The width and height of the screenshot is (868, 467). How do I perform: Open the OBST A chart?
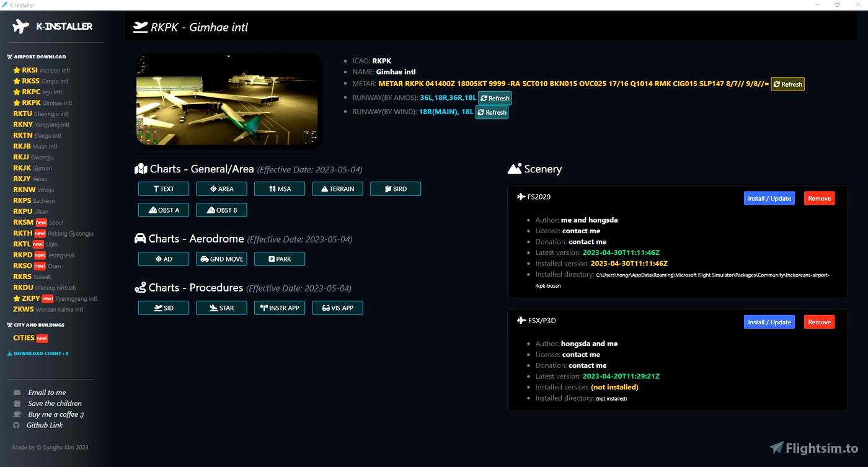pyautogui.click(x=164, y=210)
